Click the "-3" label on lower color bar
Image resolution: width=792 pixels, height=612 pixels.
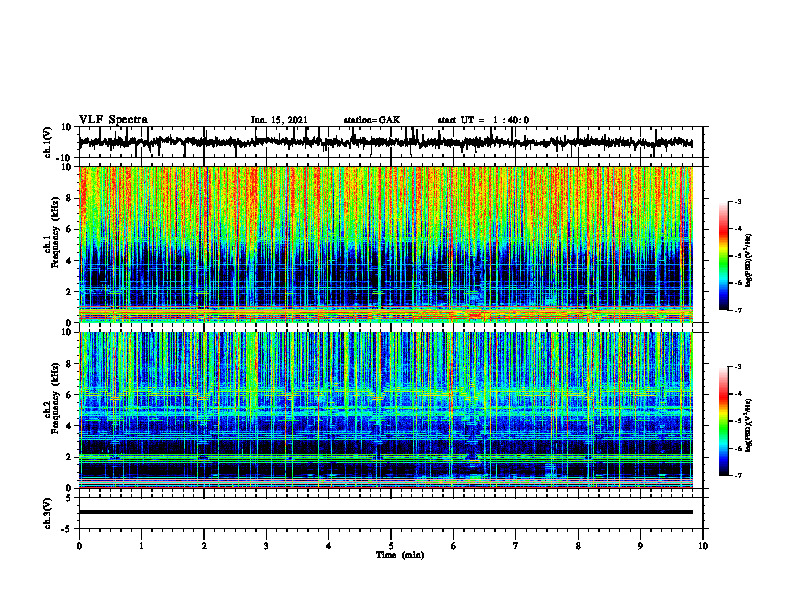pyautogui.click(x=738, y=367)
